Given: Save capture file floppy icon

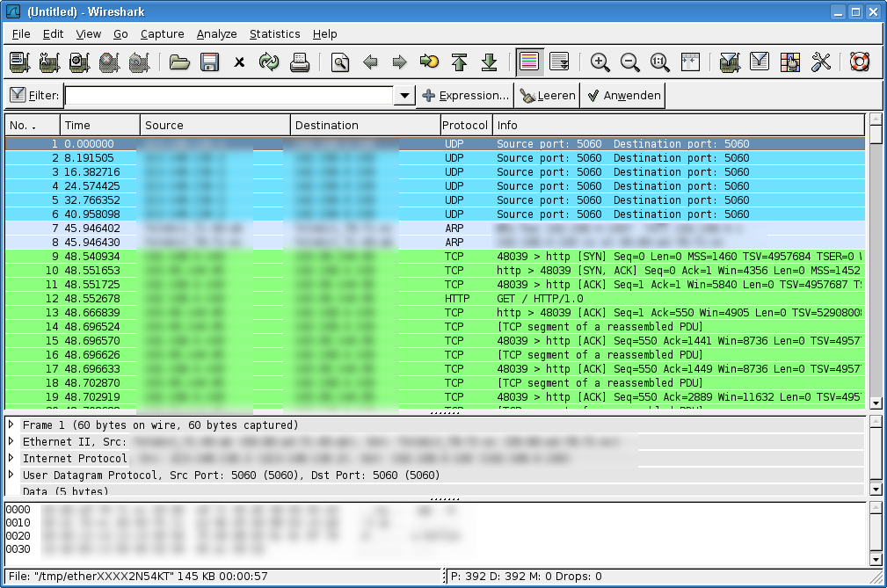Looking at the screenshot, I should pyautogui.click(x=209, y=62).
